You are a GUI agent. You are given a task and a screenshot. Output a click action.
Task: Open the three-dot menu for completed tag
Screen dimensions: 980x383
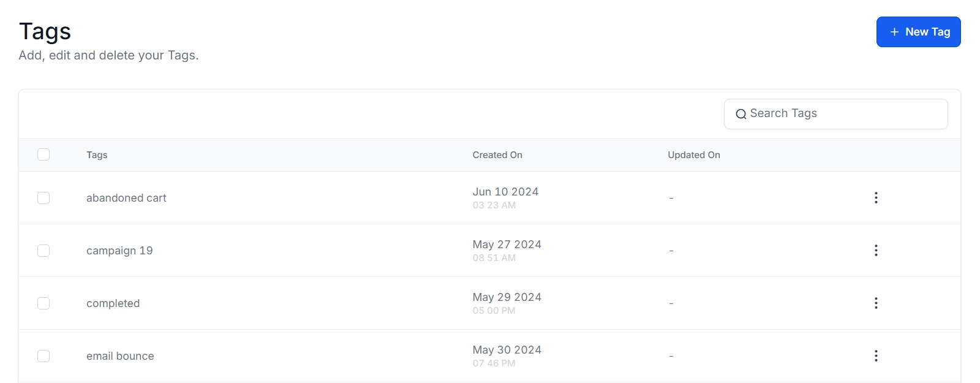[876, 303]
